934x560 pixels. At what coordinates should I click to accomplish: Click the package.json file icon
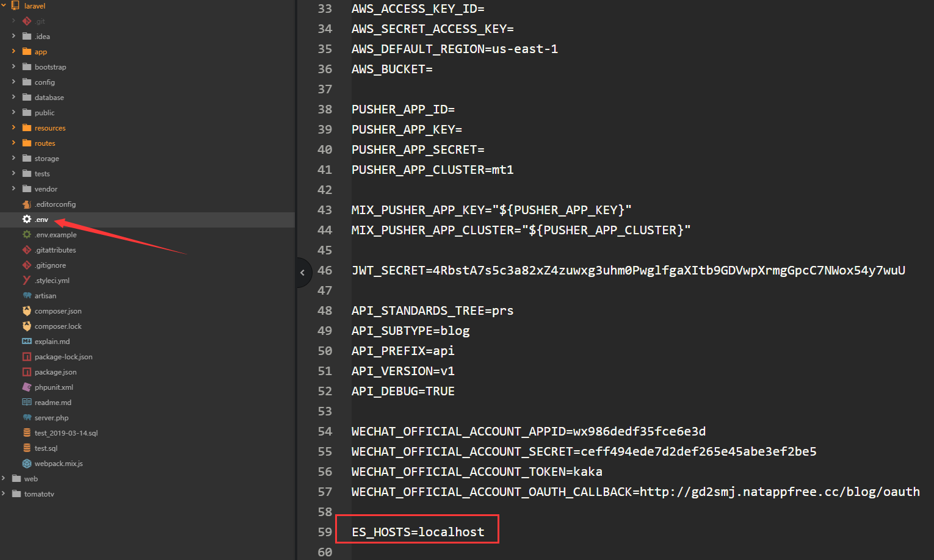pyautogui.click(x=27, y=372)
